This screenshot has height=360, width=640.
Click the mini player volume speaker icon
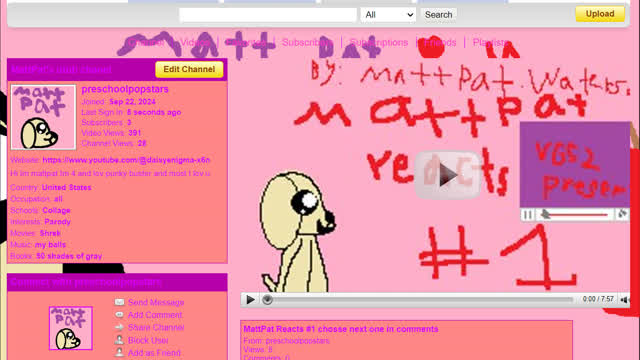coord(545,214)
